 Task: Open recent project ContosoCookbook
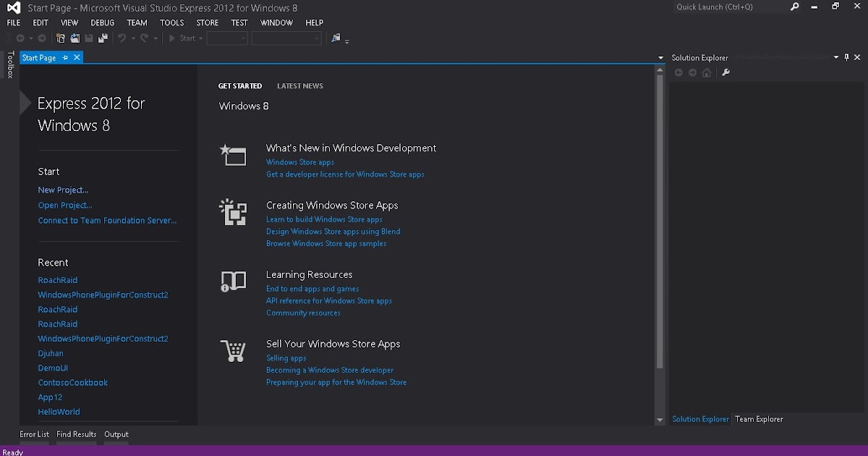point(73,382)
